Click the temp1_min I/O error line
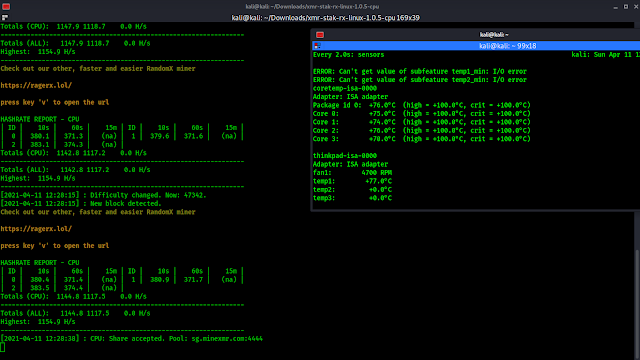 coord(420,71)
